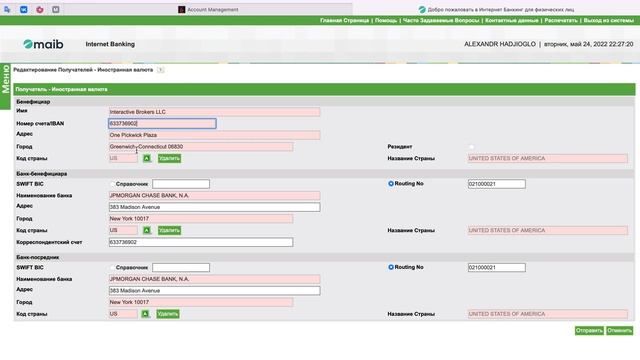Click Наименование банка field in Банк-бенефициара
The image size is (640, 360).
pos(214,196)
